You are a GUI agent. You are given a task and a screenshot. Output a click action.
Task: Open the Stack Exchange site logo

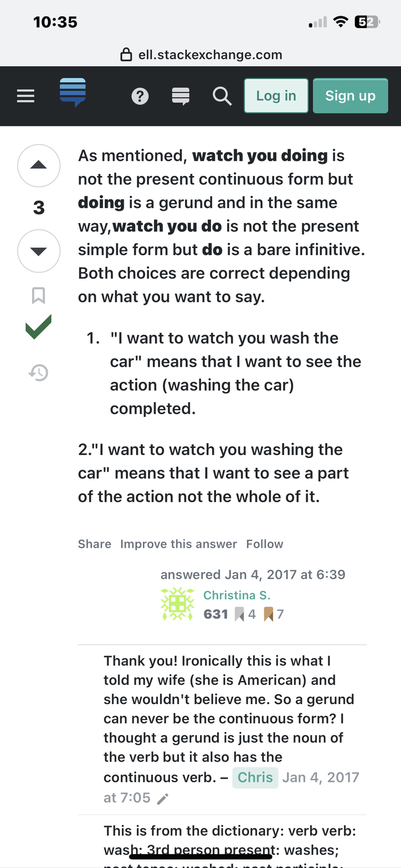pyautogui.click(x=73, y=93)
